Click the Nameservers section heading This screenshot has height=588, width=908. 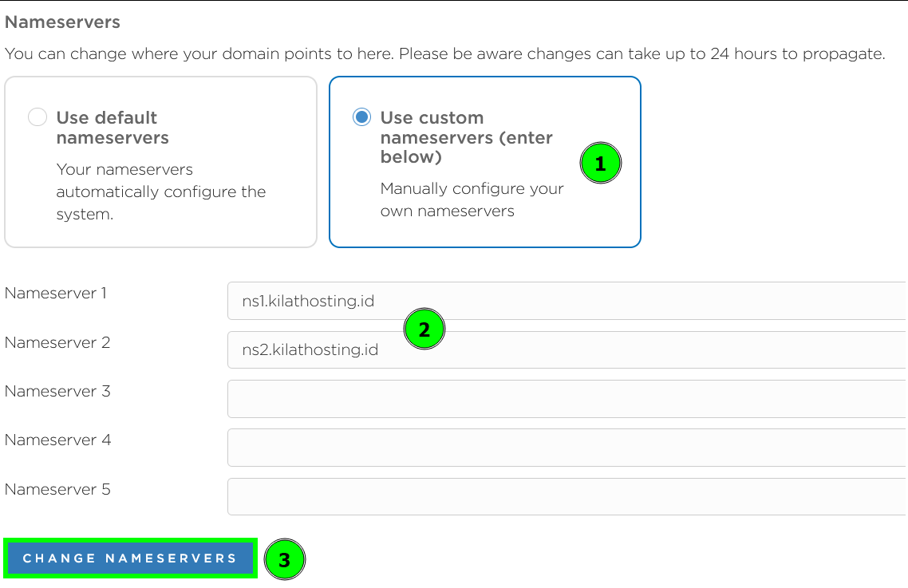click(62, 22)
